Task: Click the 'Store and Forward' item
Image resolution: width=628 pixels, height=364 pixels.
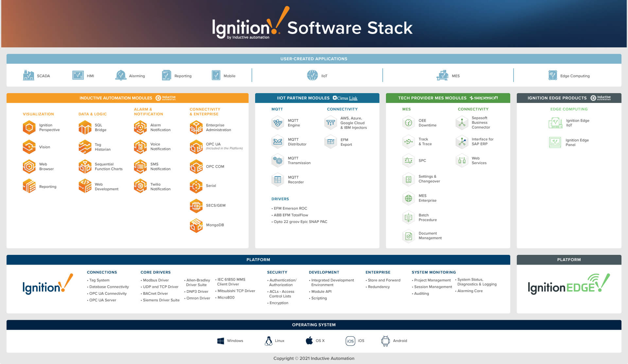Action: (x=384, y=280)
